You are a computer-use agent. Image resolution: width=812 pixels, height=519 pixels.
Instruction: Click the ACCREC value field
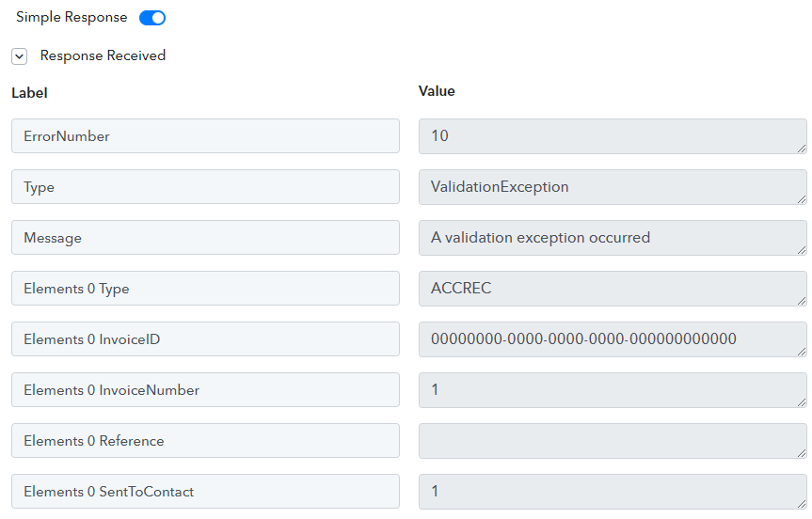(613, 289)
